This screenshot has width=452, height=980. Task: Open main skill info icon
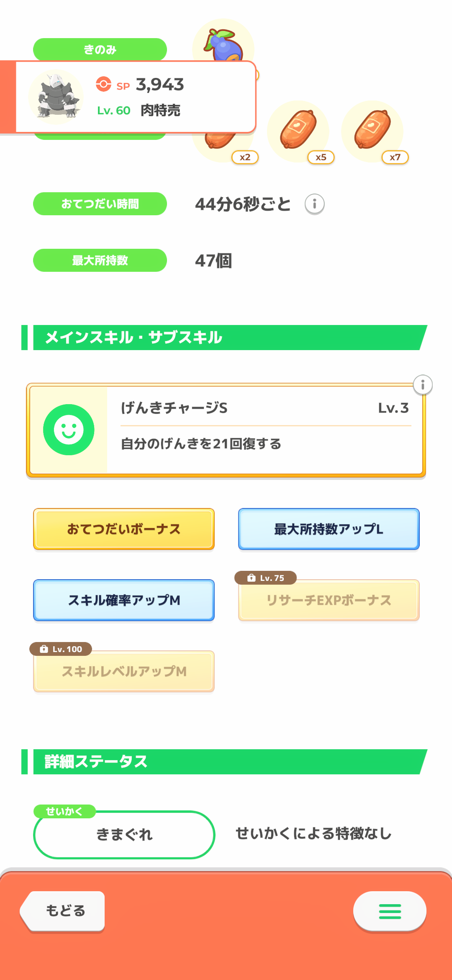coord(423,384)
